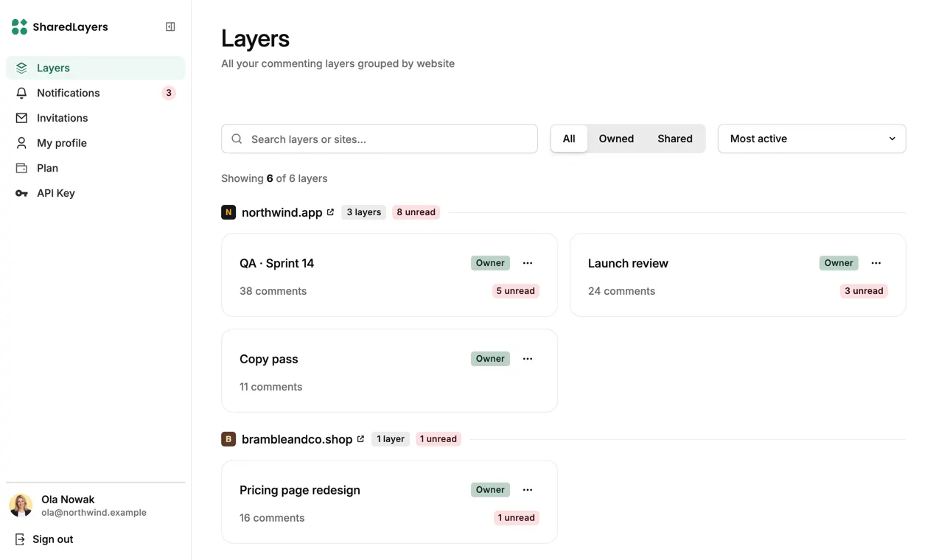Click the API Key key icon
The width and height of the screenshot is (936, 560).
[x=21, y=193]
